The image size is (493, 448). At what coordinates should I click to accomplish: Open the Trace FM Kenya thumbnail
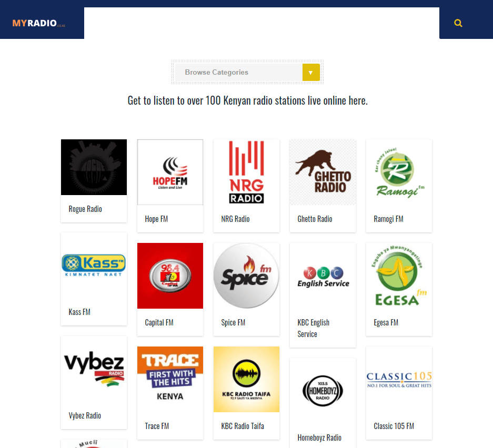(x=170, y=379)
